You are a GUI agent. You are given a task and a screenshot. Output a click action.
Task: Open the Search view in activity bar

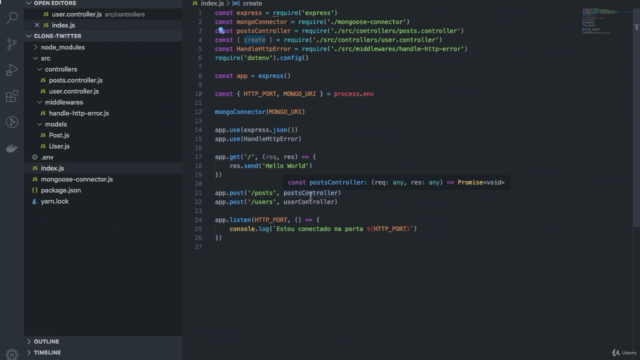(x=12, y=18)
